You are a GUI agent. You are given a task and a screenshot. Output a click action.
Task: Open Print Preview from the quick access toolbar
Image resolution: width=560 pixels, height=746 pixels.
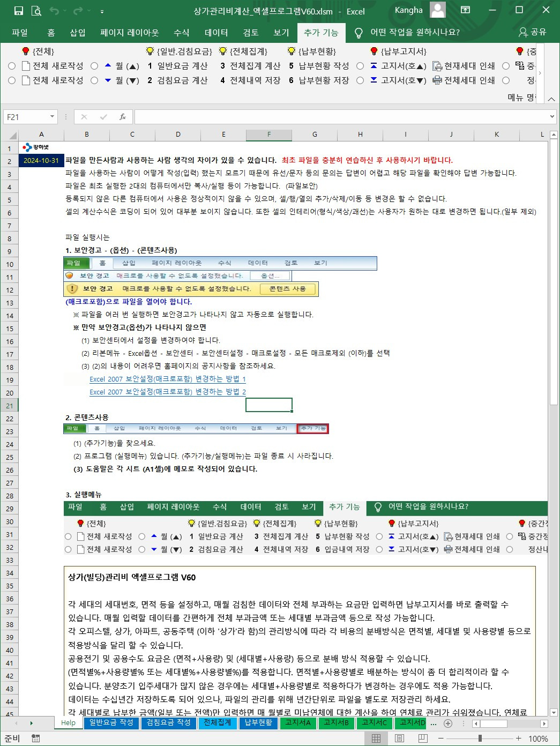point(36,11)
